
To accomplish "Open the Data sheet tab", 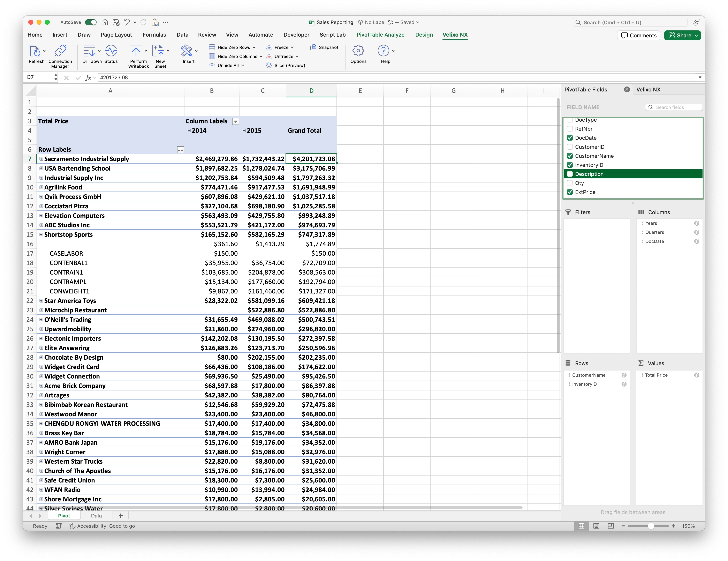I will coord(96,516).
